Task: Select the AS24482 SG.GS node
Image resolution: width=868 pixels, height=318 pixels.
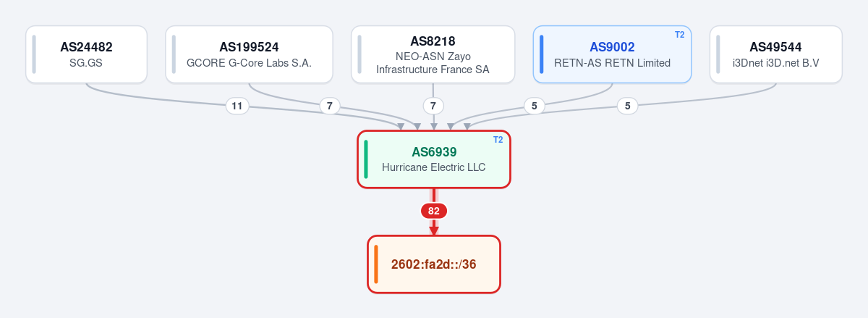Action: click(x=86, y=54)
